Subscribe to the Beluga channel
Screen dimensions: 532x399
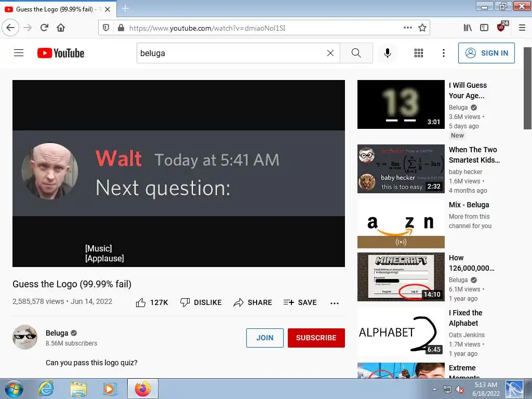[x=316, y=338]
